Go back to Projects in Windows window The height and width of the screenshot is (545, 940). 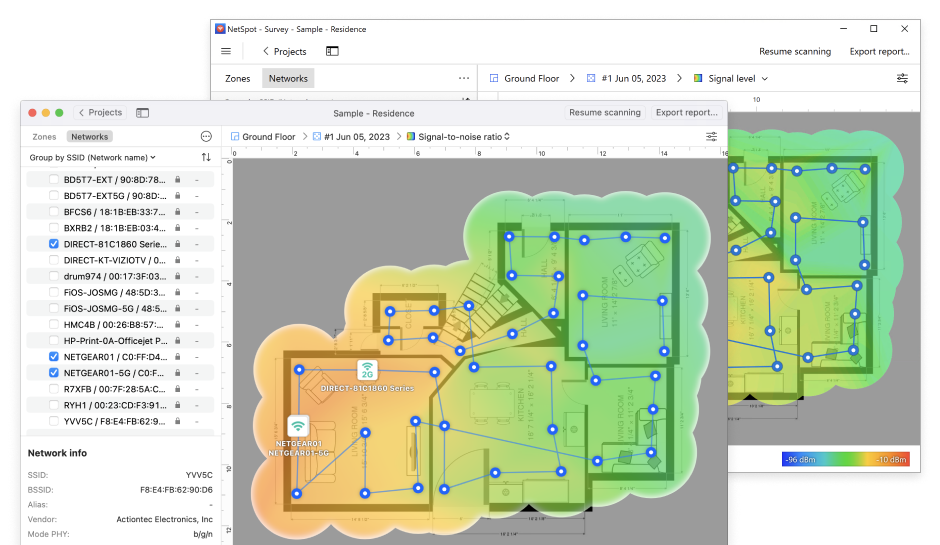click(285, 52)
